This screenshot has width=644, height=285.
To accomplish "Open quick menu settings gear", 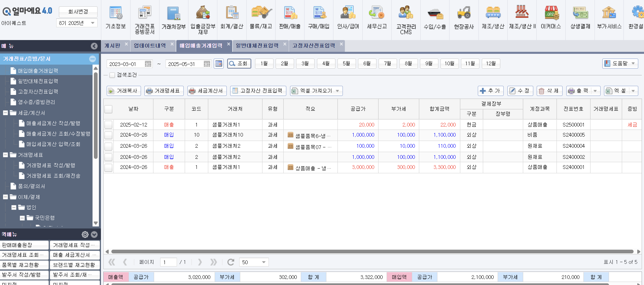I will point(85,235).
